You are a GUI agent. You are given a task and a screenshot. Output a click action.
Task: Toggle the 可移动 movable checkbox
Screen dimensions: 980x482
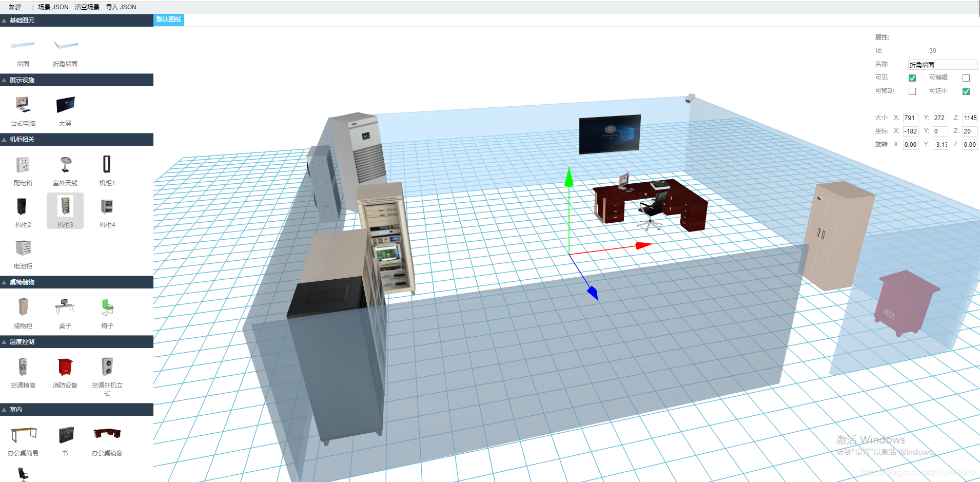pyautogui.click(x=912, y=91)
